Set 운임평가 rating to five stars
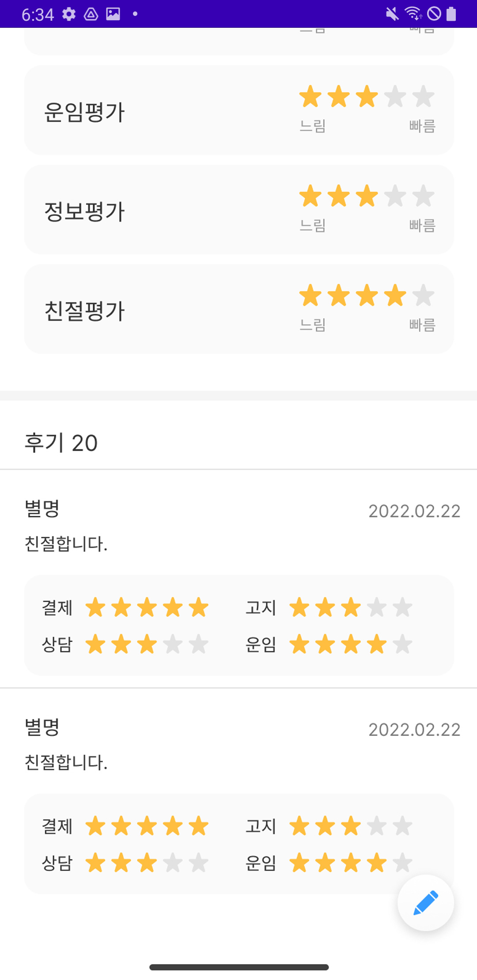Viewport: 477px width, 980px height. point(423,97)
